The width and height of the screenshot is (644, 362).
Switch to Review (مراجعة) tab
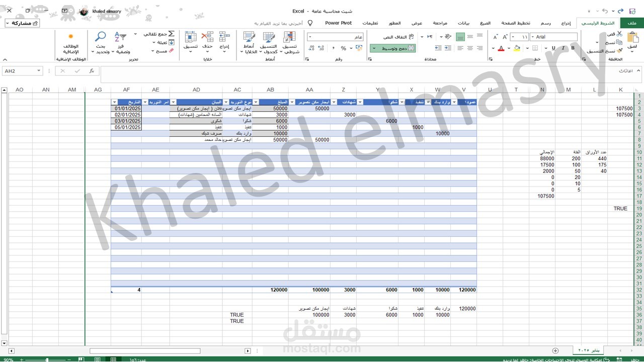point(441,23)
